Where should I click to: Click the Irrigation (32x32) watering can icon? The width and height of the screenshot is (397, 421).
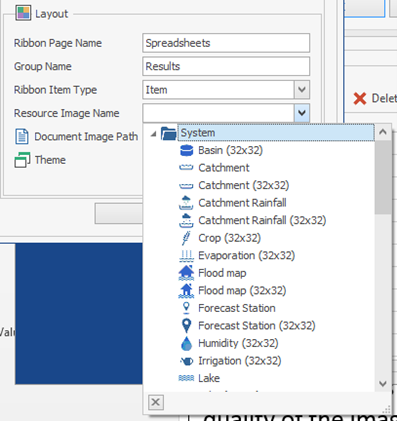pyautogui.click(x=186, y=361)
